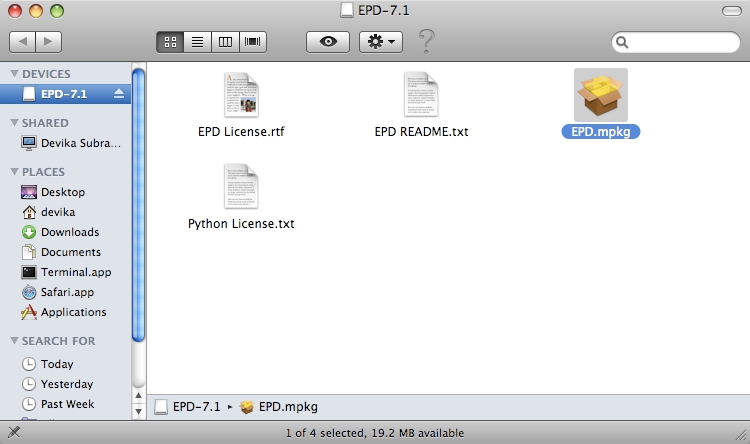Click the magnifying glass search icon
Image resolution: width=750 pixels, height=444 pixels.
pos(622,42)
